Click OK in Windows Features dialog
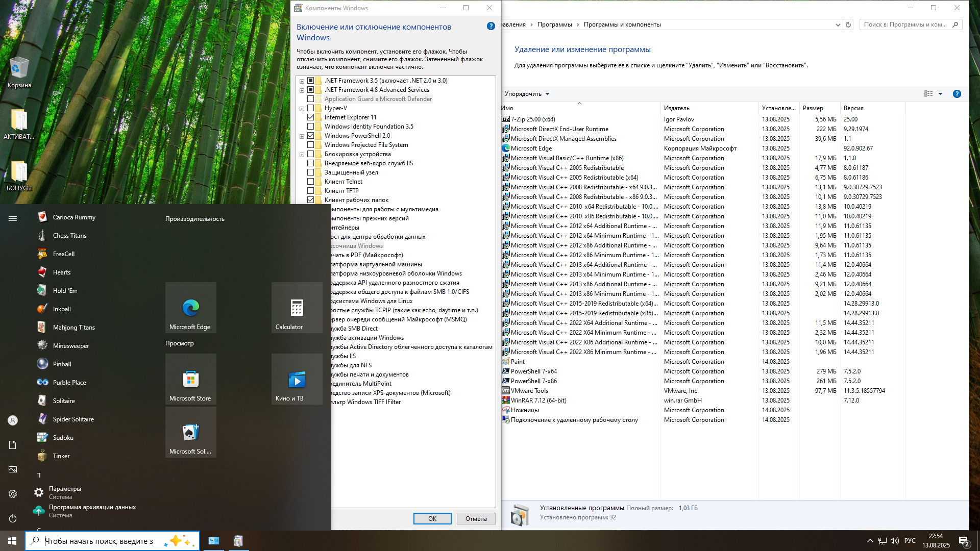The image size is (980, 551). pyautogui.click(x=432, y=518)
